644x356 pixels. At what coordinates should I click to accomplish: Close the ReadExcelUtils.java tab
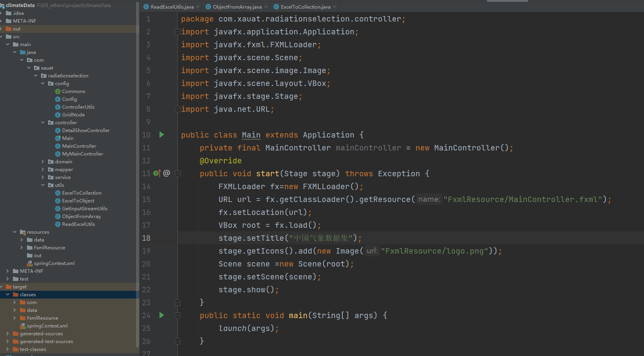tap(198, 7)
